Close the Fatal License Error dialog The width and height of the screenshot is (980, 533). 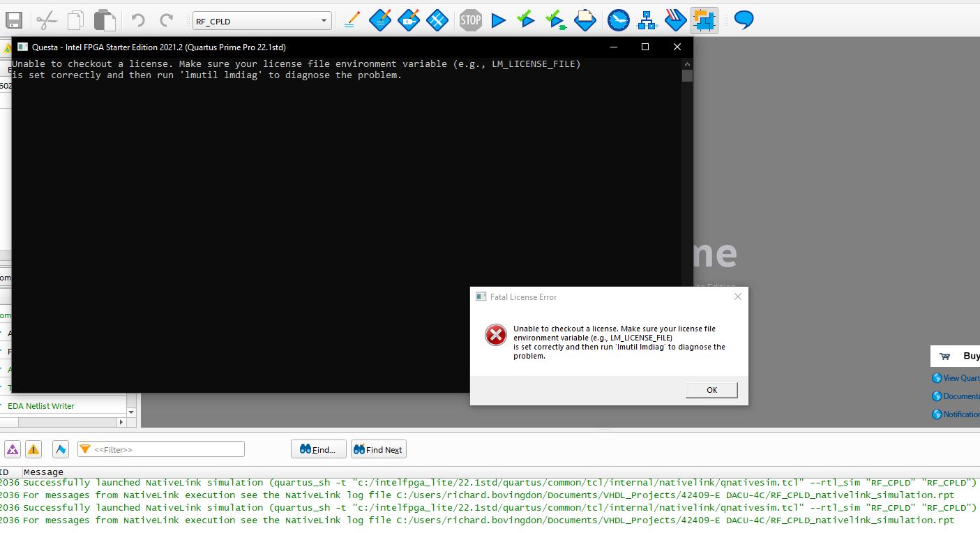[x=737, y=296]
